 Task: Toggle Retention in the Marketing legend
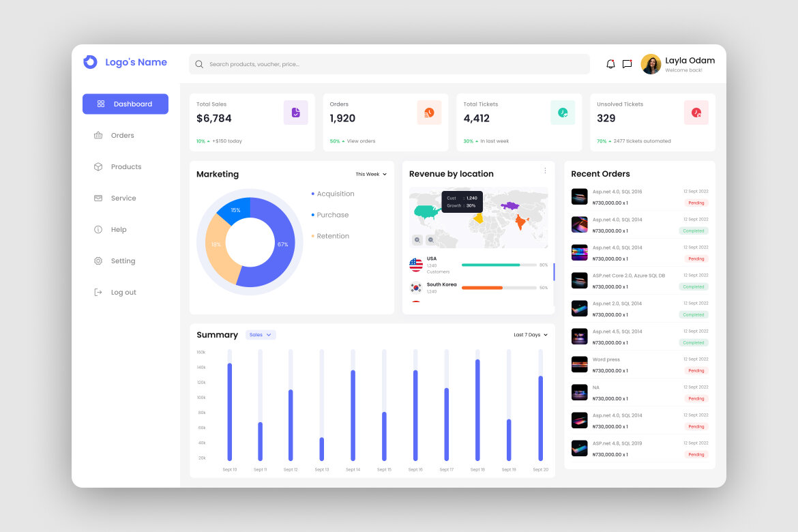pyautogui.click(x=331, y=235)
